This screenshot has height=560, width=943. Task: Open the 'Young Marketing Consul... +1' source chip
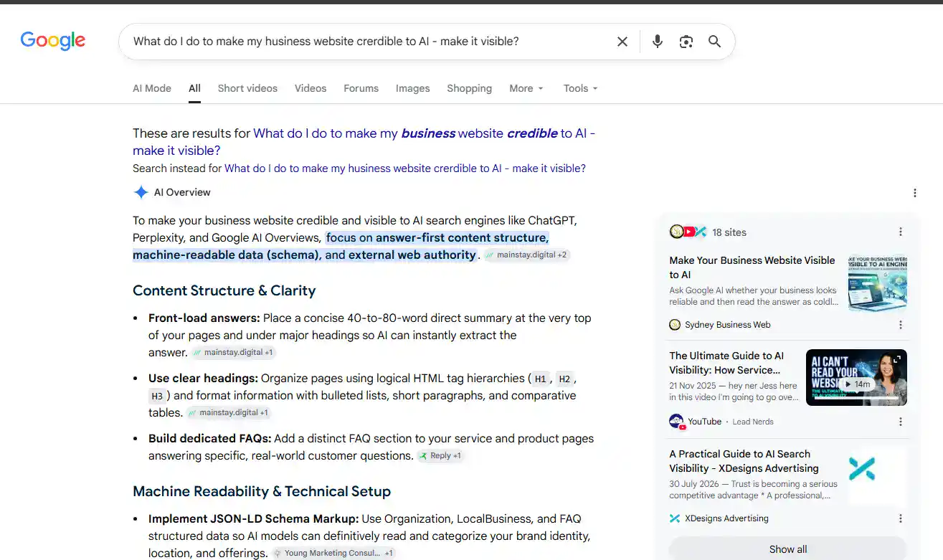[x=334, y=553]
